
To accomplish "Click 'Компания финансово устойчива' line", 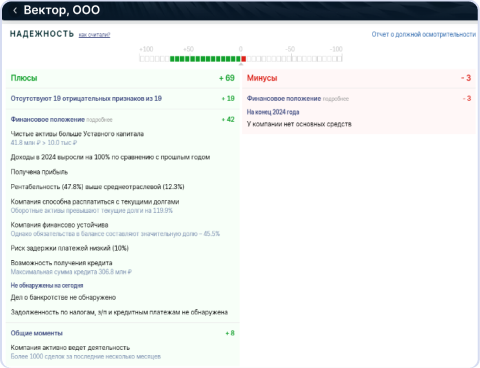I will tap(59, 225).
